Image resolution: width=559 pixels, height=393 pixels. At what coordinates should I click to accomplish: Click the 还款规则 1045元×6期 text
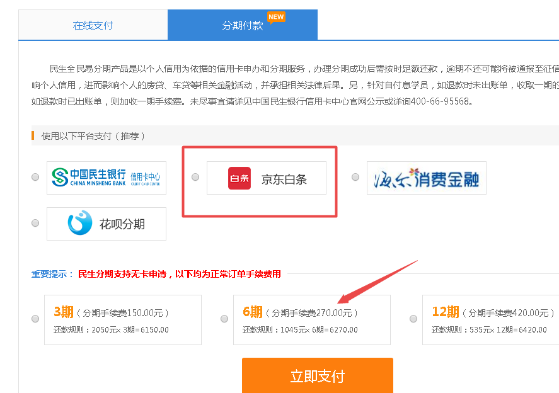coord(300,330)
